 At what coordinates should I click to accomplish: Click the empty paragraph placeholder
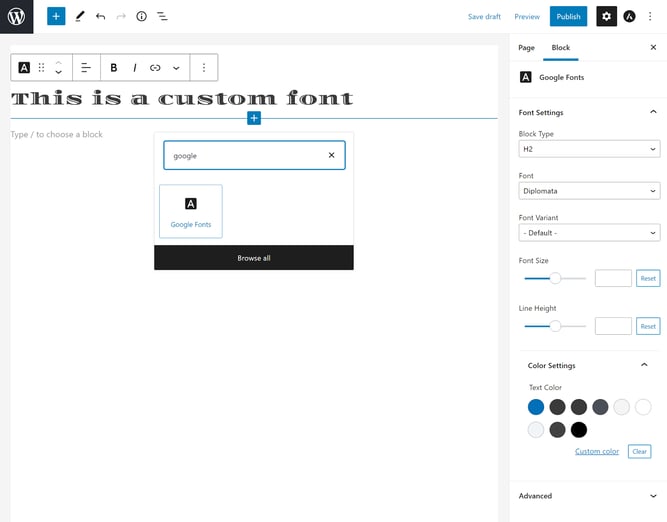[57, 134]
